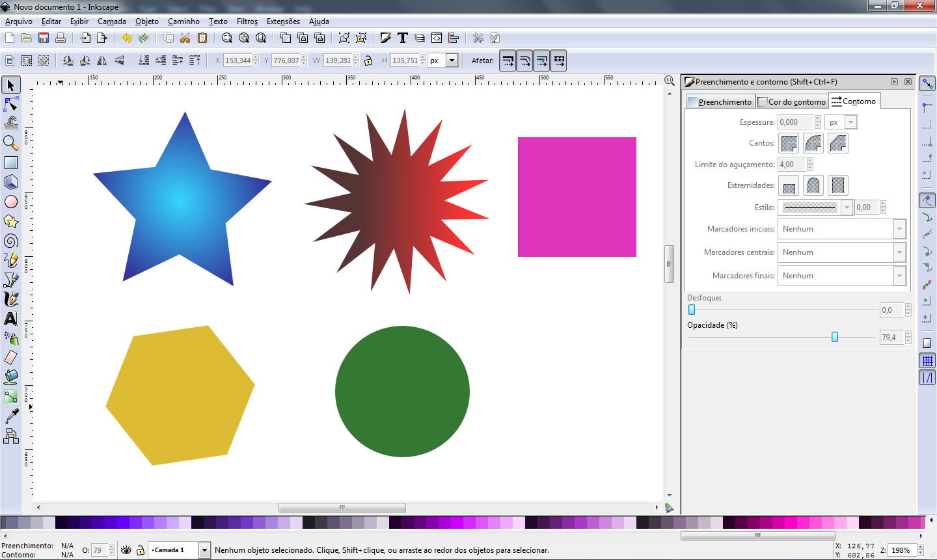Click the Print icon
Image resolution: width=937 pixels, height=560 pixels.
coord(61,38)
